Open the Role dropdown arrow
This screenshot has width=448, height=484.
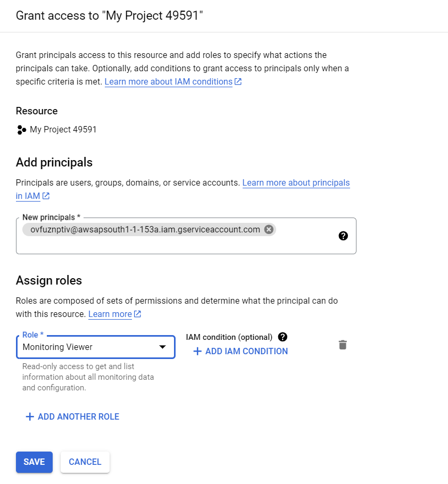(162, 347)
